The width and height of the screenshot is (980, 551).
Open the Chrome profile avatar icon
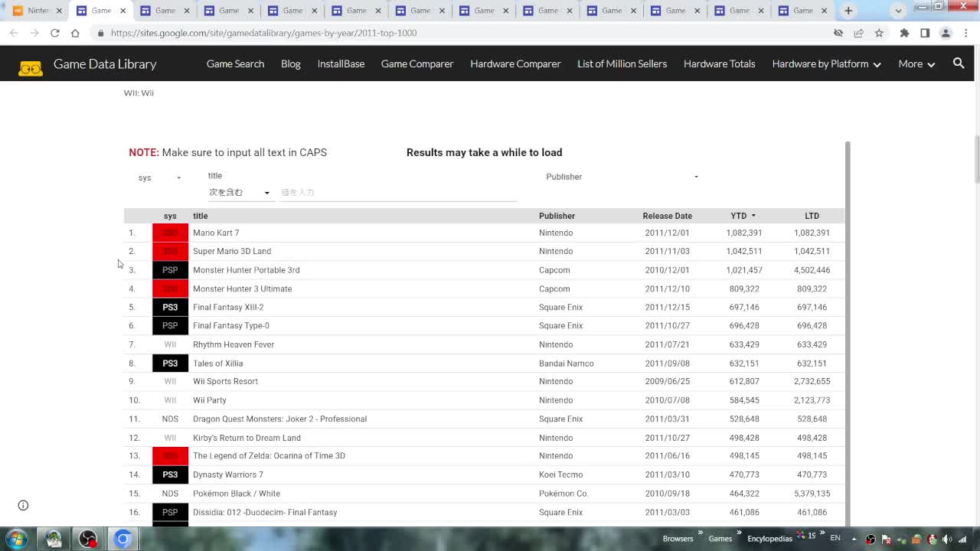(946, 33)
